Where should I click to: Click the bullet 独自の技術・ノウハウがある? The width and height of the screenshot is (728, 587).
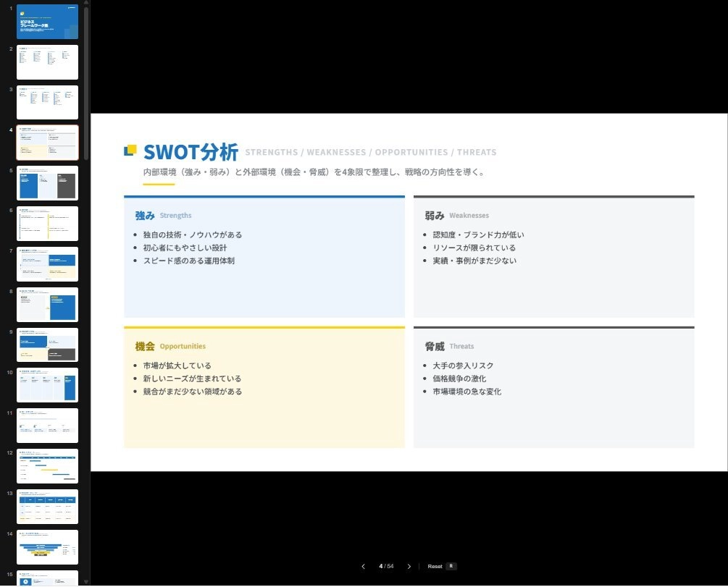click(192, 235)
